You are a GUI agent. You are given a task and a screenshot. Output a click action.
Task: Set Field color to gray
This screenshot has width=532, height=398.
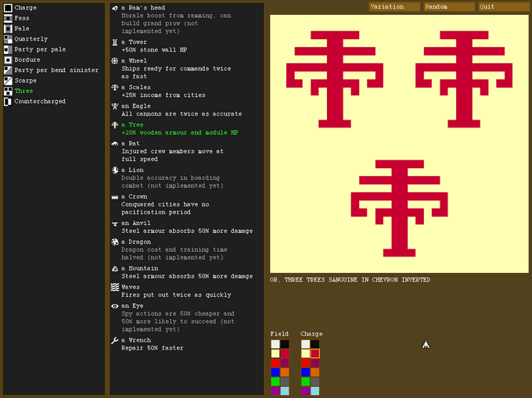pos(285,382)
